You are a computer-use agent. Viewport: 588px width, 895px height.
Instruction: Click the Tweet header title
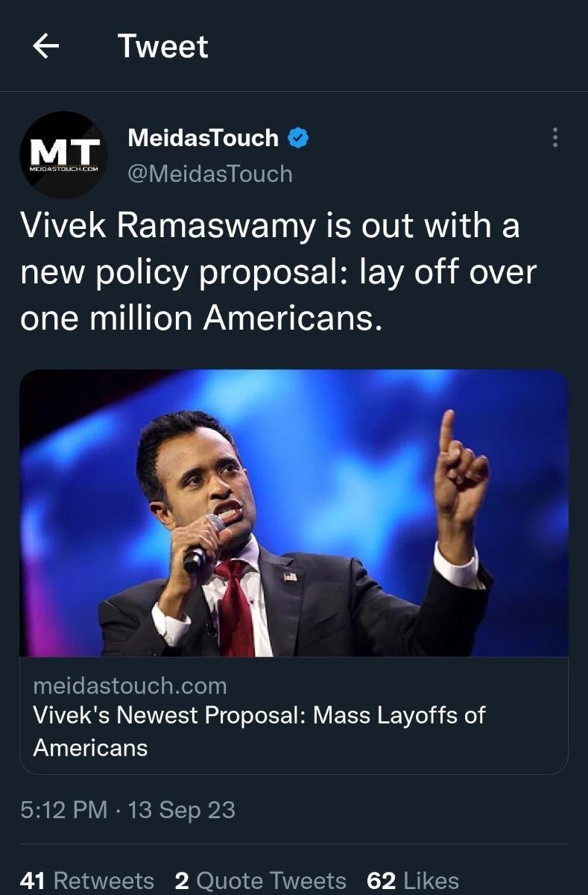[162, 47]
